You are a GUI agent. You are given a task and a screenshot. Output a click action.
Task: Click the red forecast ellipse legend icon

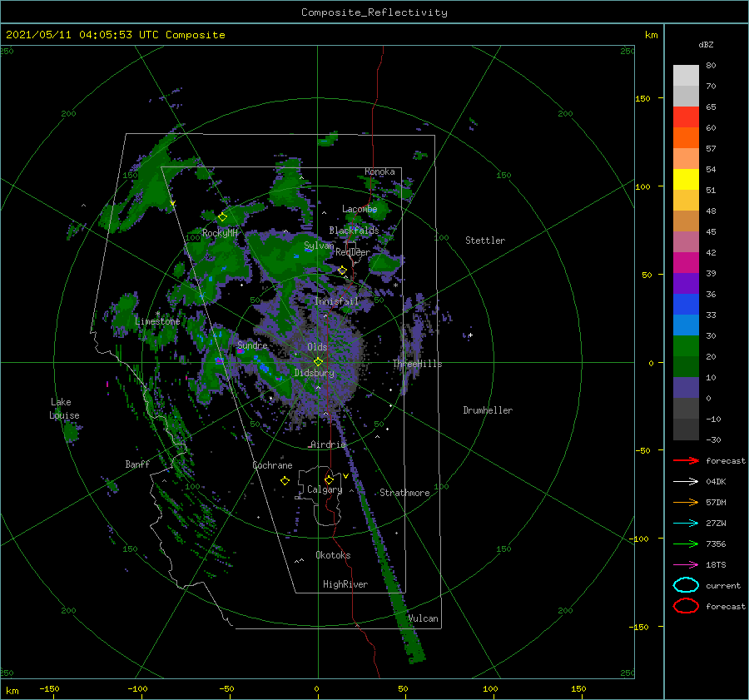[x=686, y=606]
